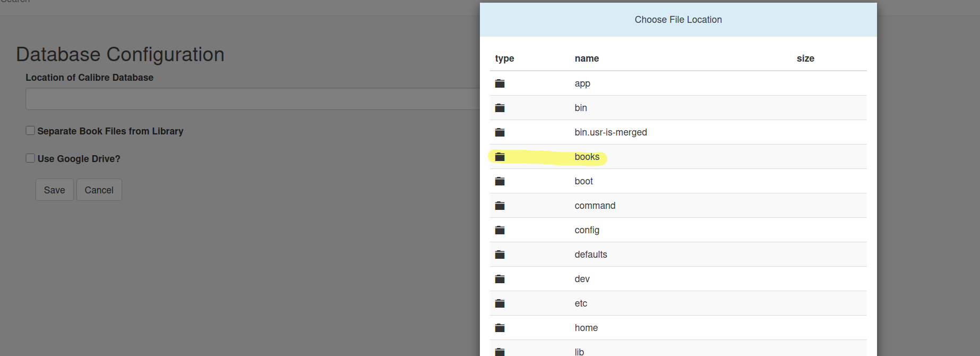The height and width of the screenshot is (356, 980).
Task: Click the folder icon next to boot
Action: (x=500, y=181)
